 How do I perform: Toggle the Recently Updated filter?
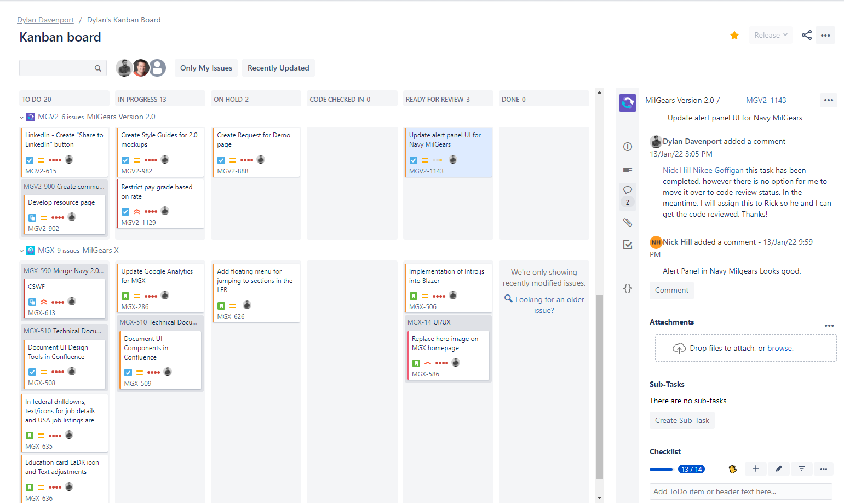click(278, 68)
